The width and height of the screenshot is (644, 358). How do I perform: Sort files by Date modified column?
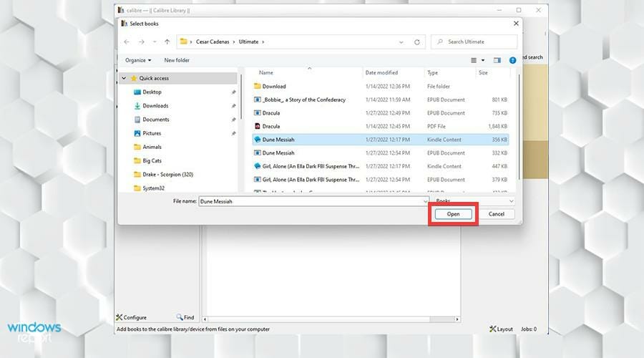[381, 72]
